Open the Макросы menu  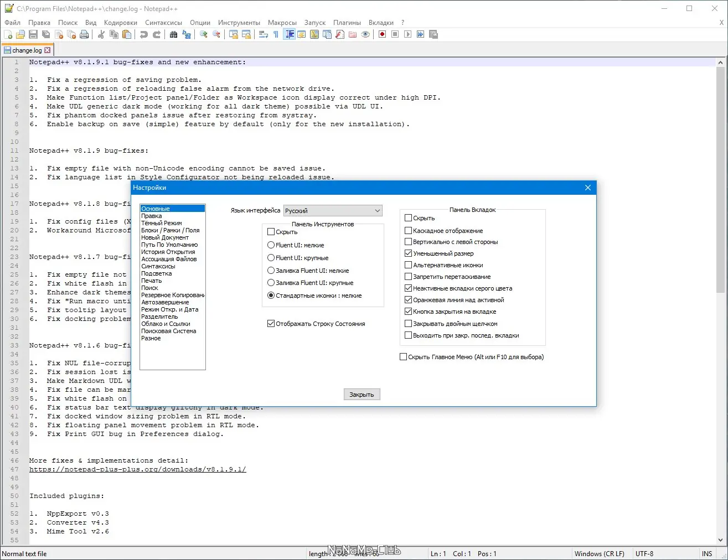click(282, 23)
